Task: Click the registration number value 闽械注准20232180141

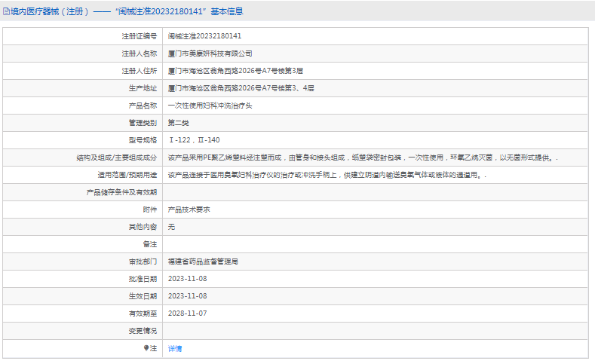Action: [204, 36]
